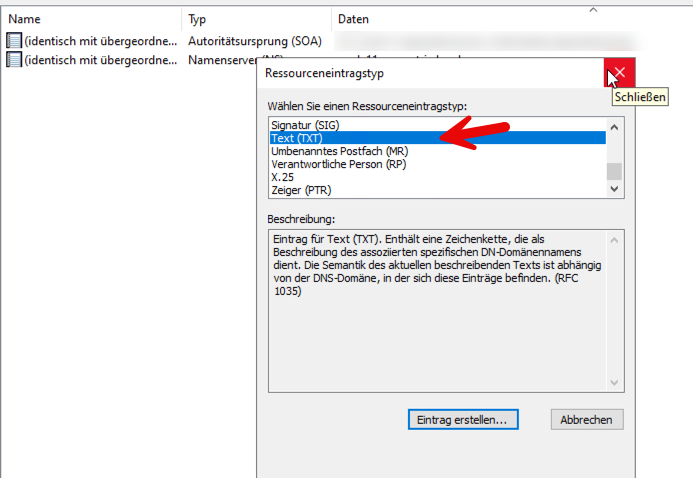Pick Verantwortliche Person (RP) record type
Viewport: 693px width, 478px height.
[x=338, y=164]
